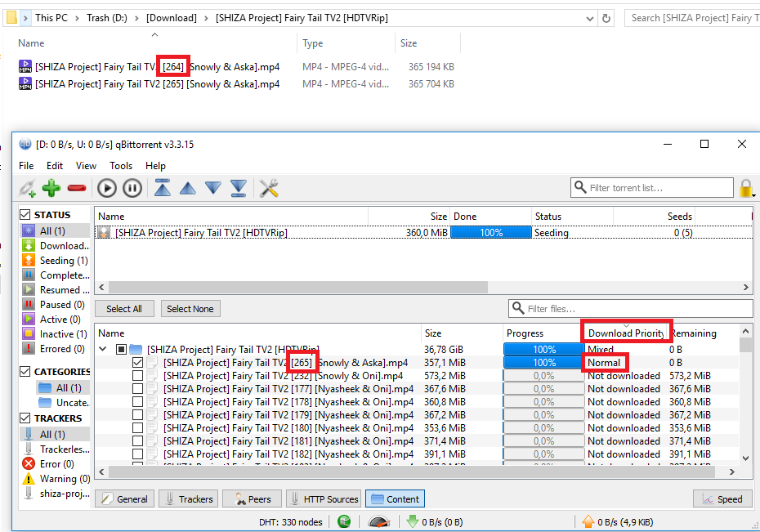
Task: Click the increase queue priority up arrow
Action: coord(188,188)
